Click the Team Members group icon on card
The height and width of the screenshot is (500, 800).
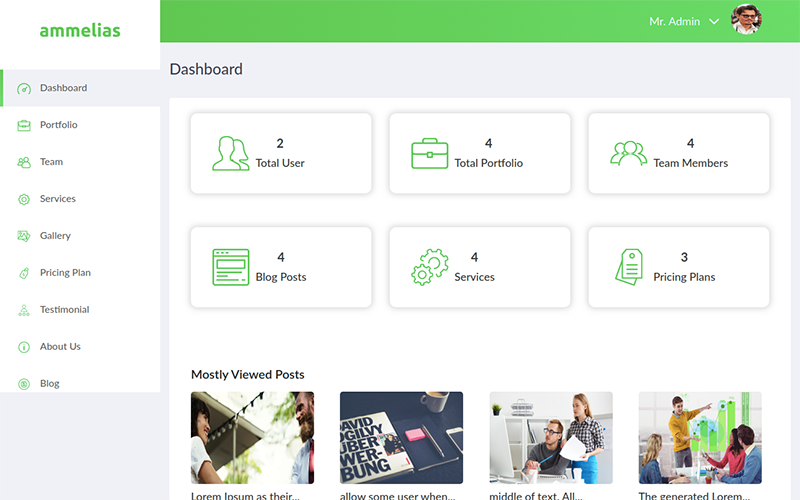click(x=629, y=153)
